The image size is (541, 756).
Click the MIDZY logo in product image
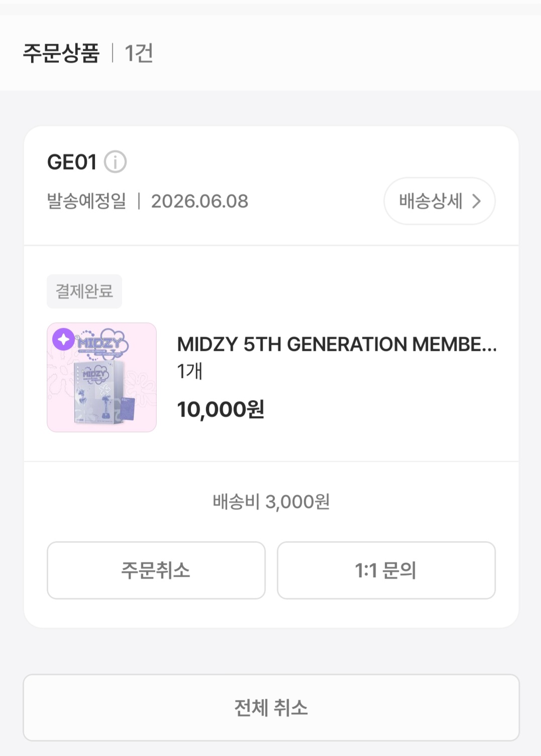100,343
